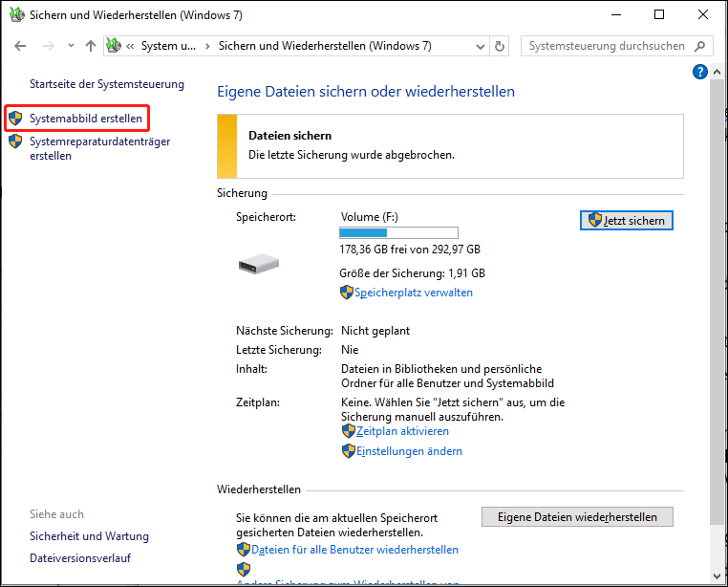Click the scrollbar down arrow
728x587 pixels.
click(x=717, y=576)
